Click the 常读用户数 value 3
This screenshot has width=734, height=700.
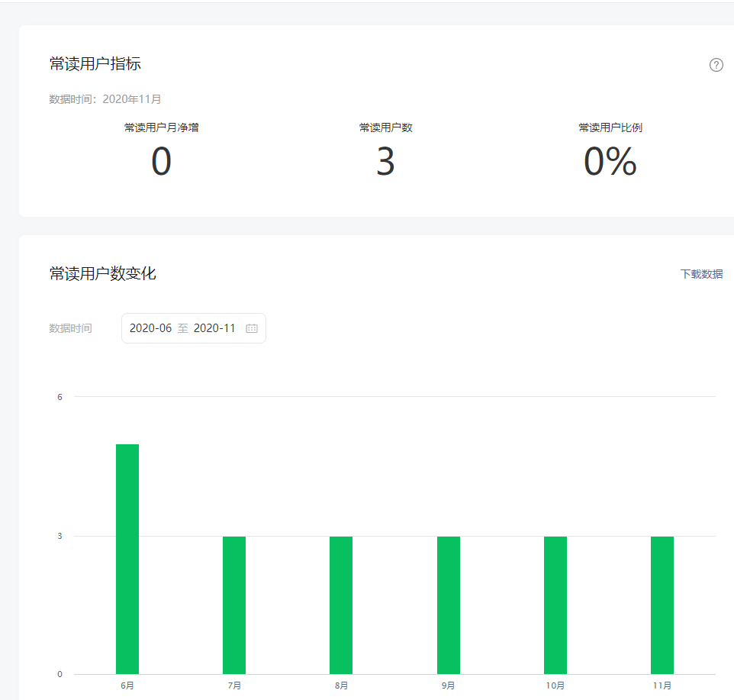tap(386, 161)
